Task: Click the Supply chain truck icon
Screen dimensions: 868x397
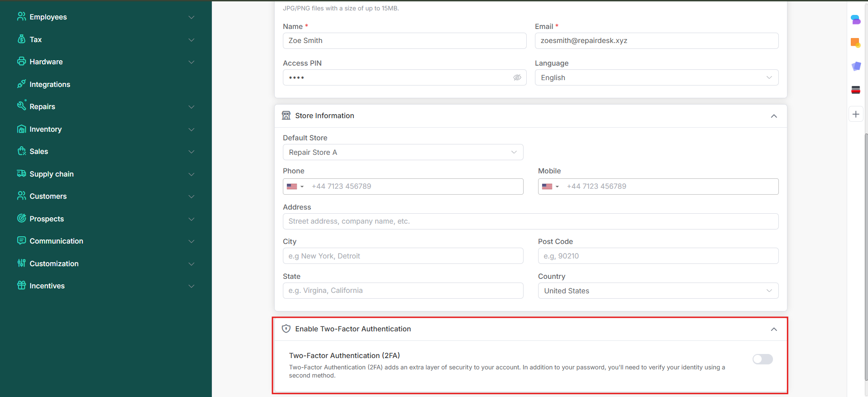Action: (x=21, y=174)
